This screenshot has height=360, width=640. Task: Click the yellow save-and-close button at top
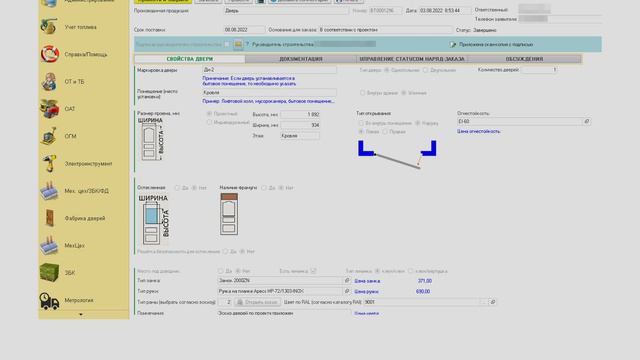[163, 1]
